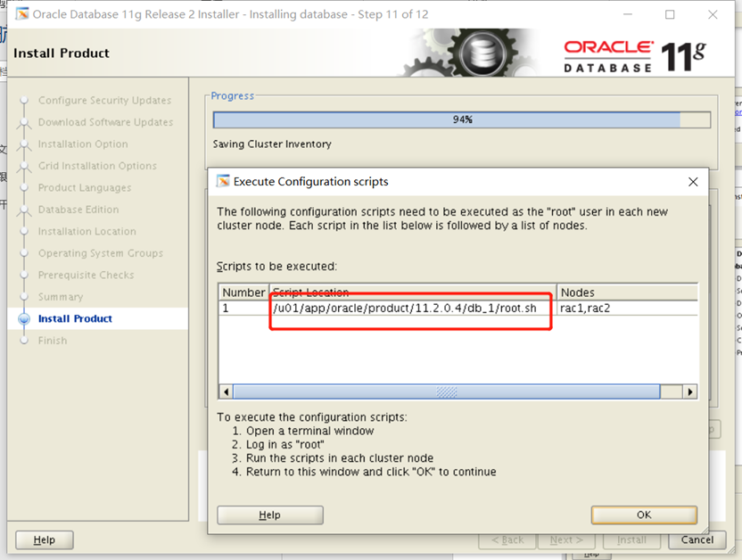Close the Execute Configuration scripts dialog
Screen dimensions: 742x560
pos(693,182)
